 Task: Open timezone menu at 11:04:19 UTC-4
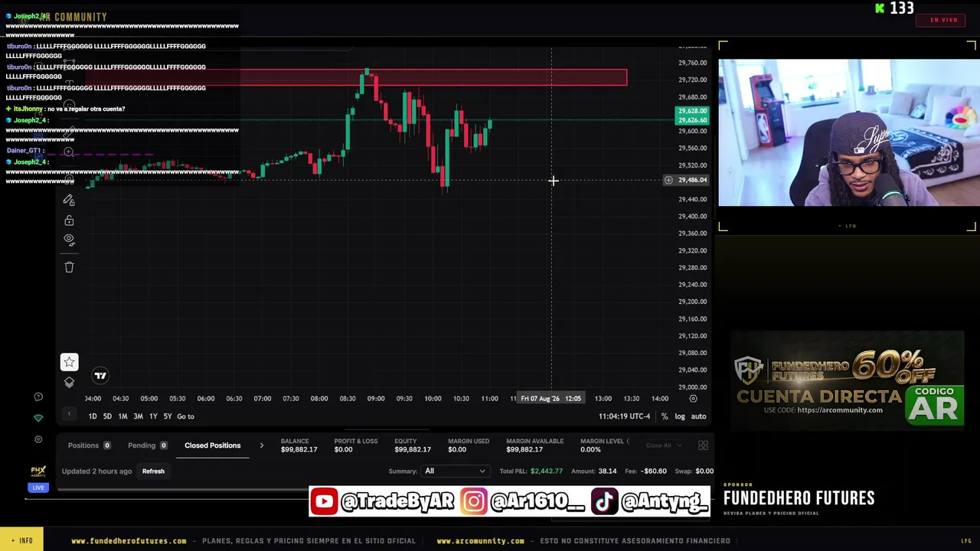point(624,416)
